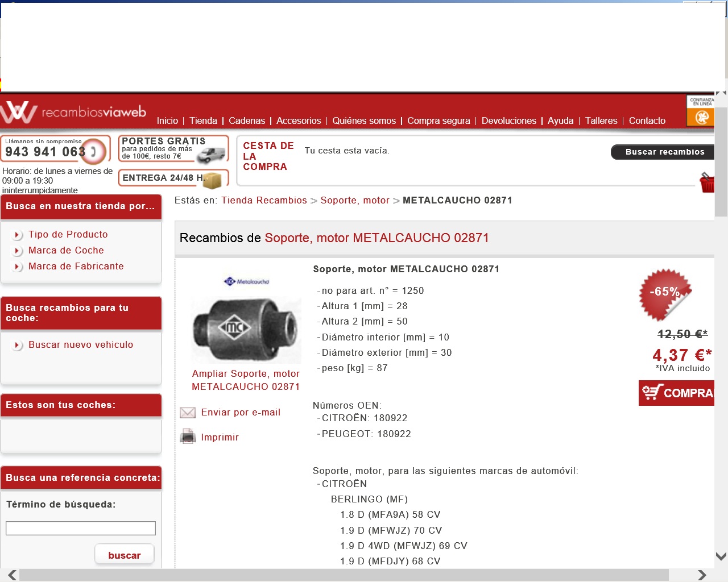
Task: Click the envelope icon for e-mail
Action: (188, 413)
